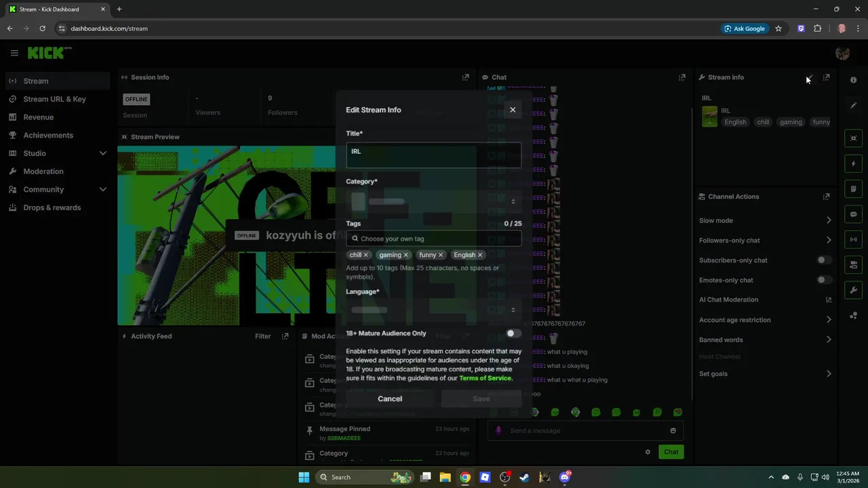The image size is (868, 488).
Task: Pop out the Channel Actions panel
Action: pyautogui.click(x=826, y=197)
